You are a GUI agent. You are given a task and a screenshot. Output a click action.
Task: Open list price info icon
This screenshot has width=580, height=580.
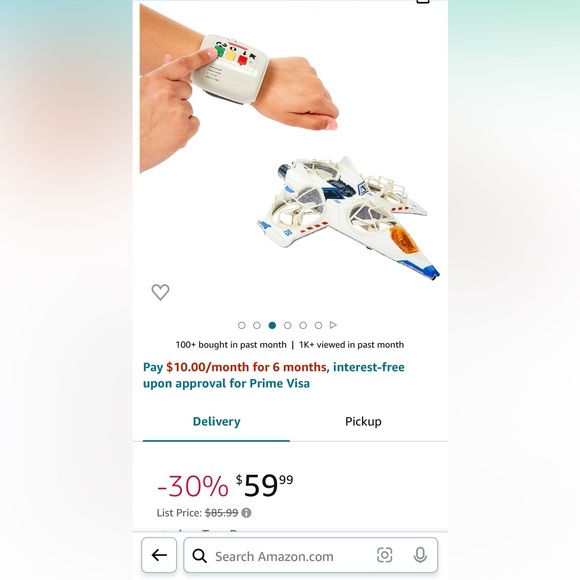click(246, 513)
